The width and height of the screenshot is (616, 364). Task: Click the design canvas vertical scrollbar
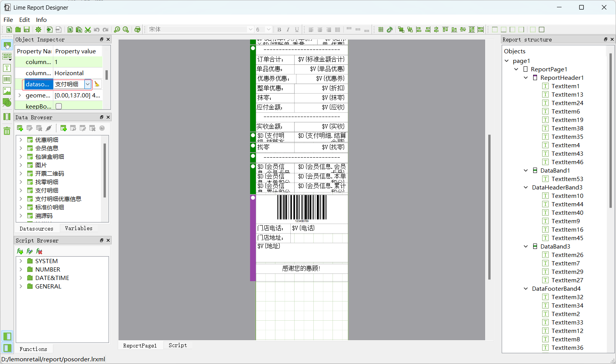489,207
